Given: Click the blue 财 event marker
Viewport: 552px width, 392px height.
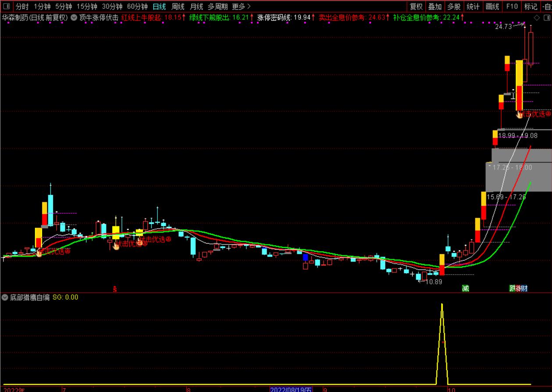Looking at the screenshot, I should pyautogui.click(x=524, y=289).
